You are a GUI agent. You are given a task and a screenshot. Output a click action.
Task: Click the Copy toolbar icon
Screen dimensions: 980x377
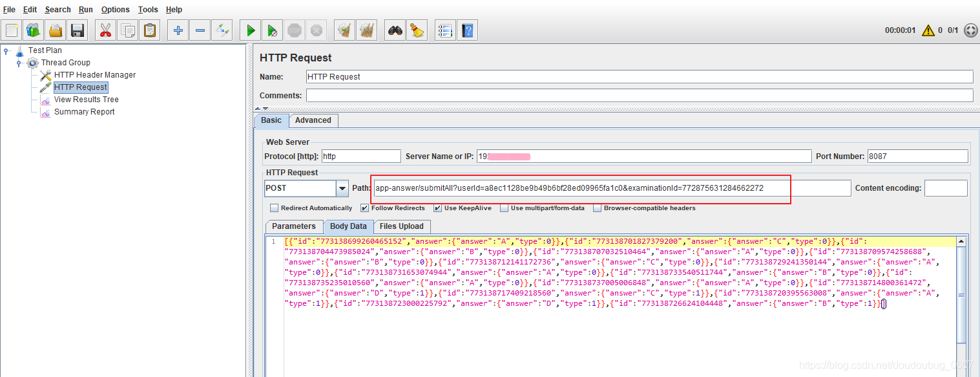(128, 30)
